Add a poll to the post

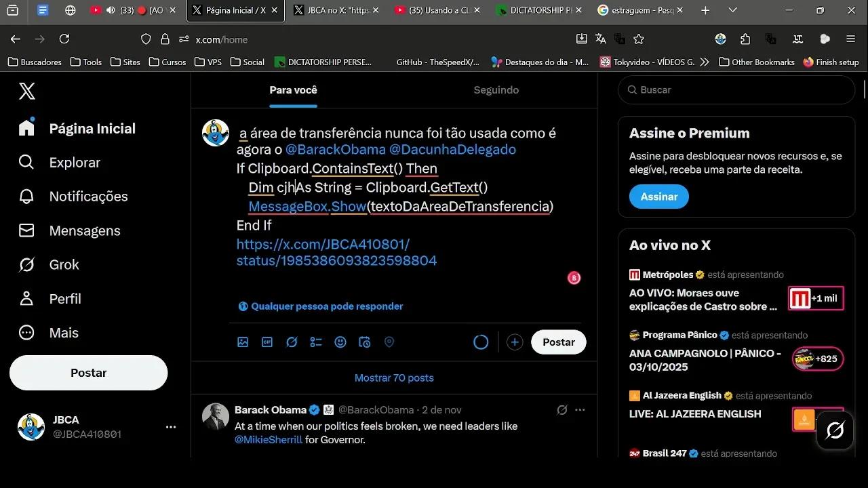click(x=316, y=342)
